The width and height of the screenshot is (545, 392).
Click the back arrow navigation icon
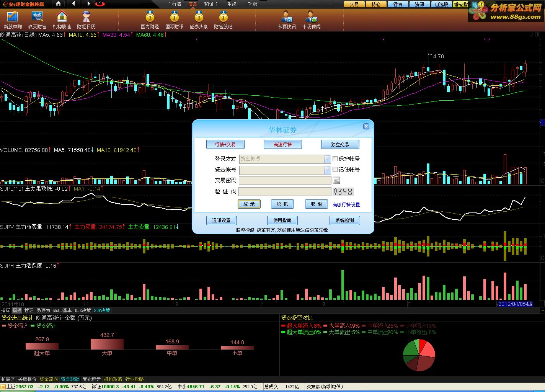coord(73,4)
